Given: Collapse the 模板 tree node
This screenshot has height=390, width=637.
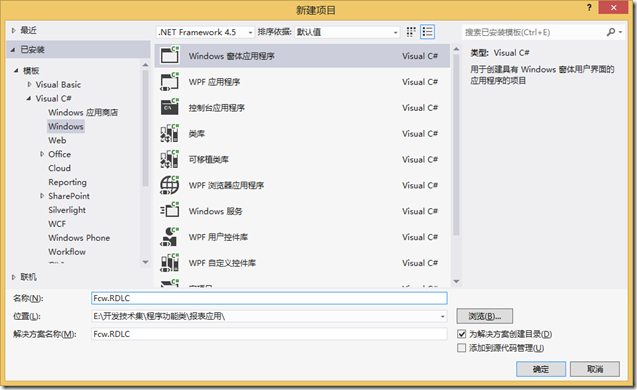Looking at the screenshot, I should coord(16,71).
